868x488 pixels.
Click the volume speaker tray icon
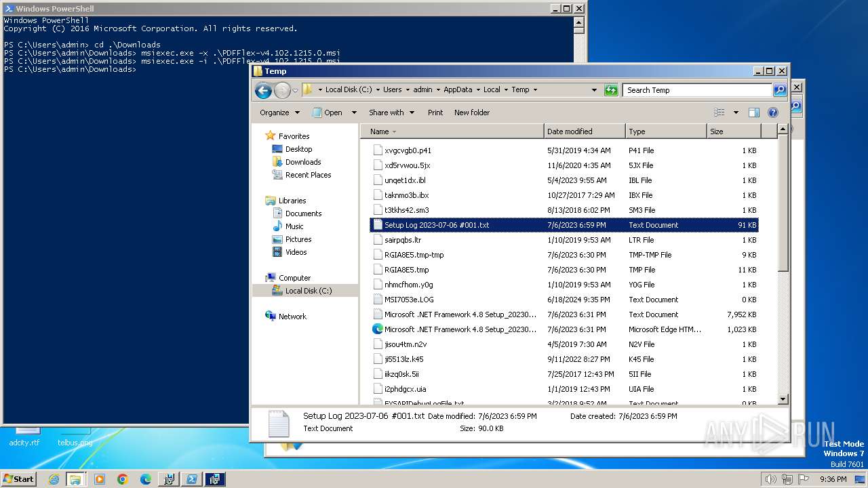tap(771, 479)
